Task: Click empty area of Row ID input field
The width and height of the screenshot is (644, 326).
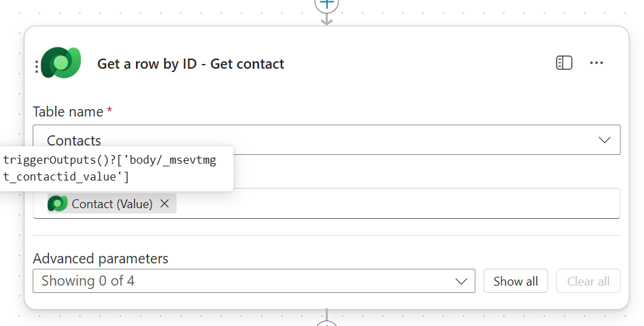Action: 397,203
